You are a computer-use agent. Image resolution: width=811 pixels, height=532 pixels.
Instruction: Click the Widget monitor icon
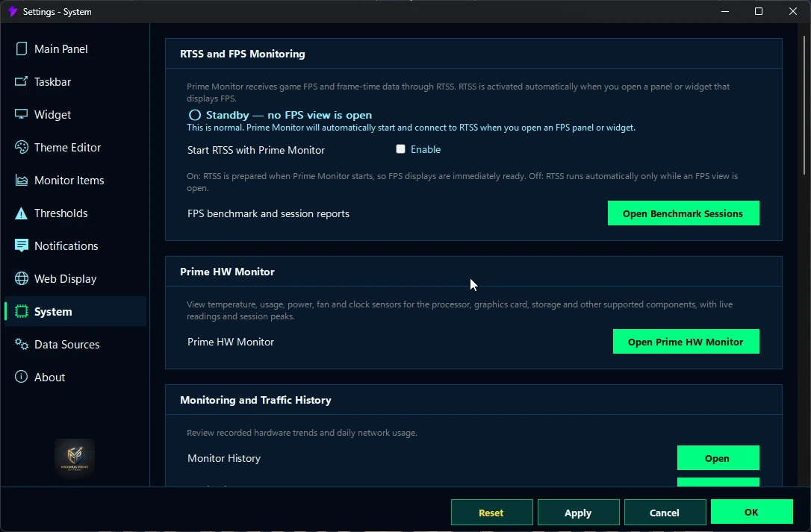21,114
